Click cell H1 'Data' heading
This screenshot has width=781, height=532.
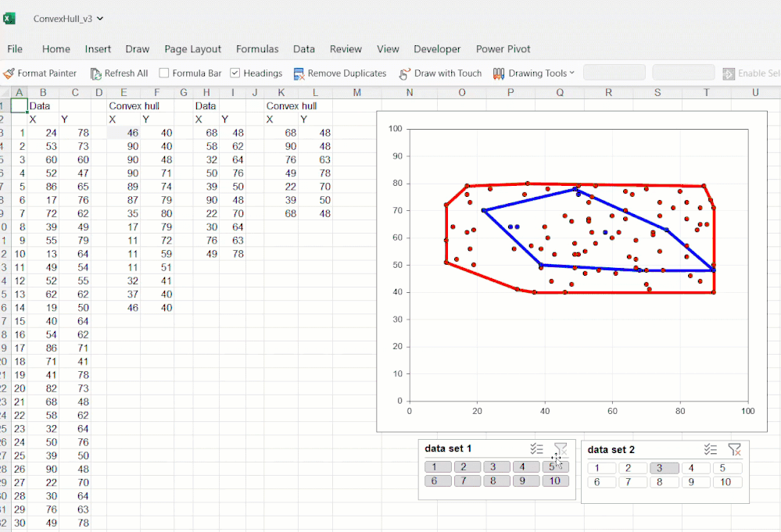(205, 106)
